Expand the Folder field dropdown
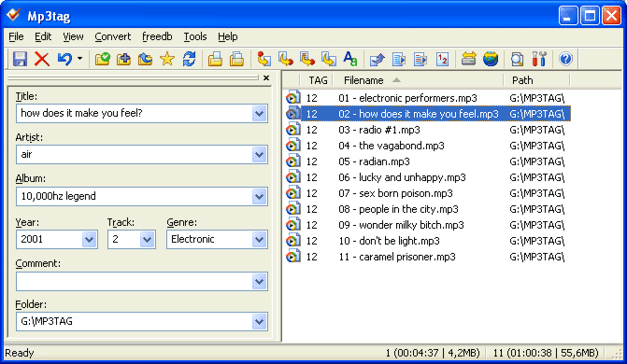This screenshot has height=364, width=627. click(259, 322)
